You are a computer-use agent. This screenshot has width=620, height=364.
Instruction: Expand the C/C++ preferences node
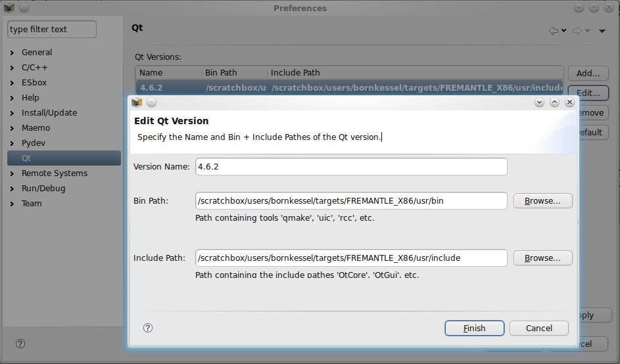12,68
